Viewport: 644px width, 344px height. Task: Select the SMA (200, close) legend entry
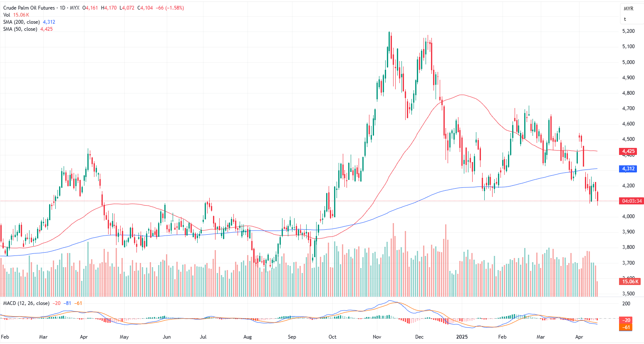point(22,22)
